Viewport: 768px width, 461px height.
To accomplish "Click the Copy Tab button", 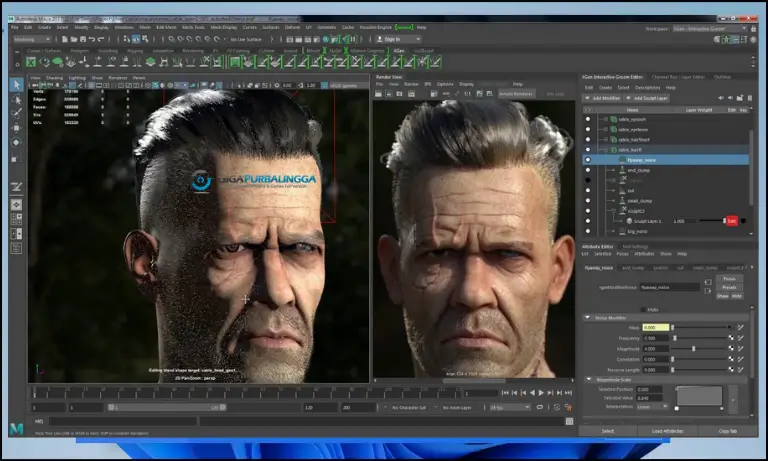I will 727,431.
